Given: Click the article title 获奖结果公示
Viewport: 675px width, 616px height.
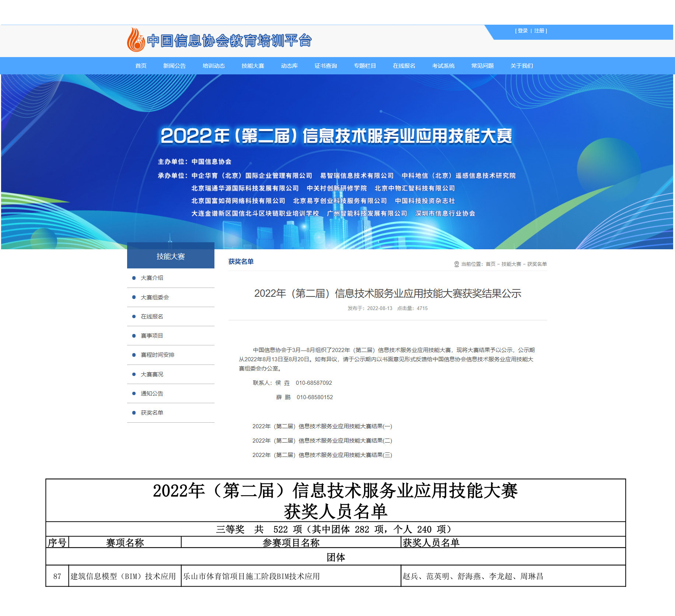Looking at the screenshot, I should tap(388, 293).
